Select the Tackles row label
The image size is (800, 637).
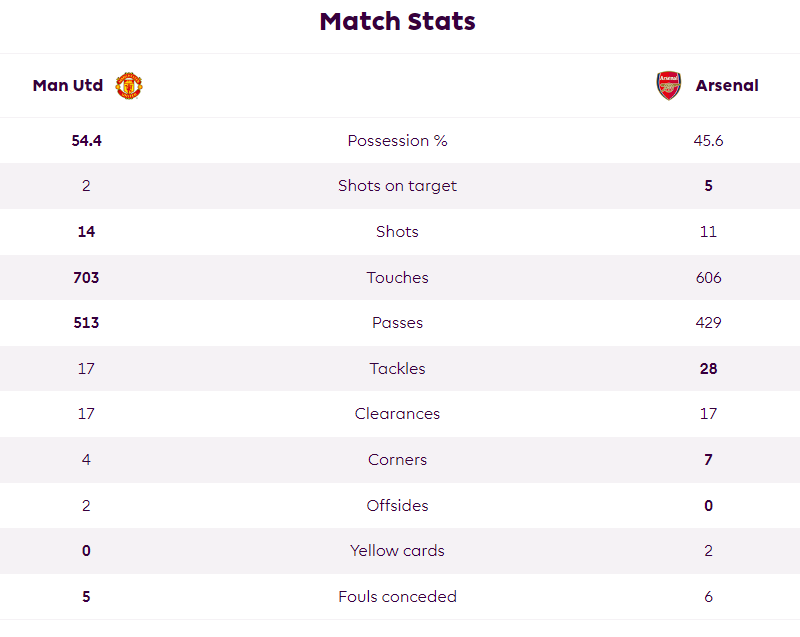(x=397, y=369)
